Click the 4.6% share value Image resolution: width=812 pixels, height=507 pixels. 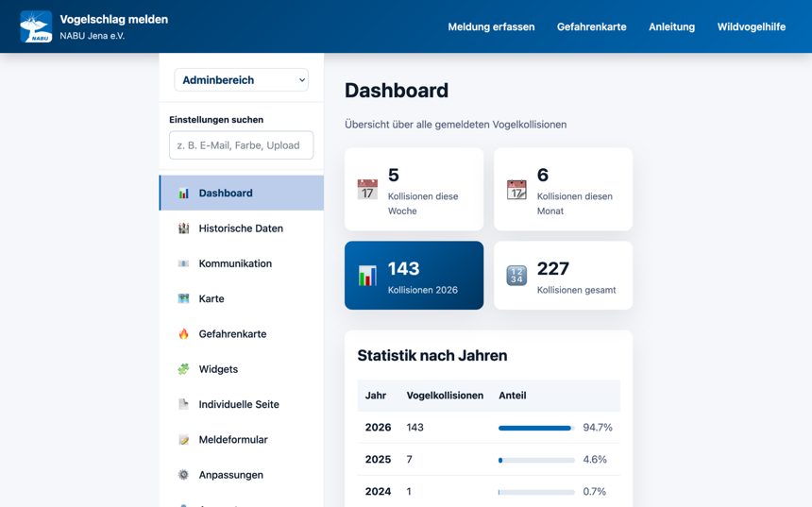tap(595, 460)
